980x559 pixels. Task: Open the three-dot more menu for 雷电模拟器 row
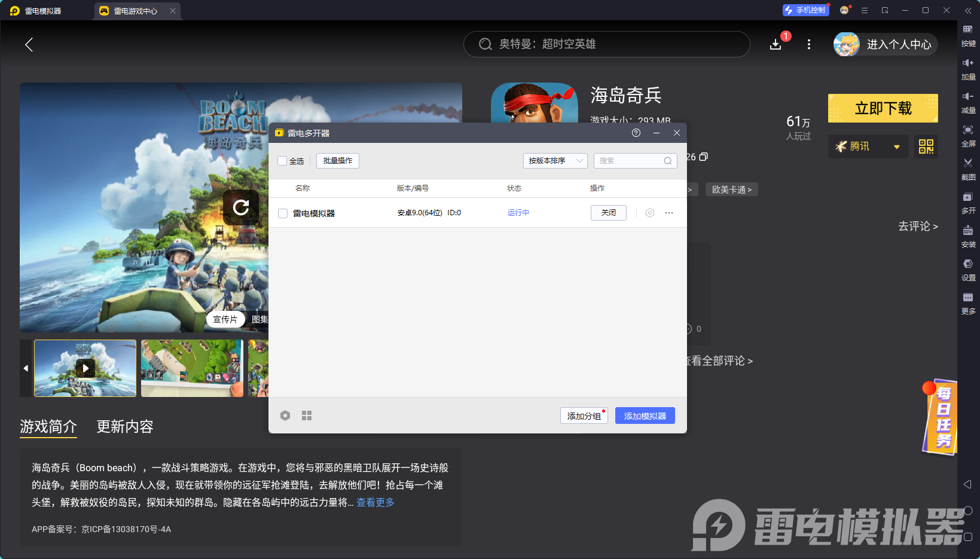coord(669,213)
